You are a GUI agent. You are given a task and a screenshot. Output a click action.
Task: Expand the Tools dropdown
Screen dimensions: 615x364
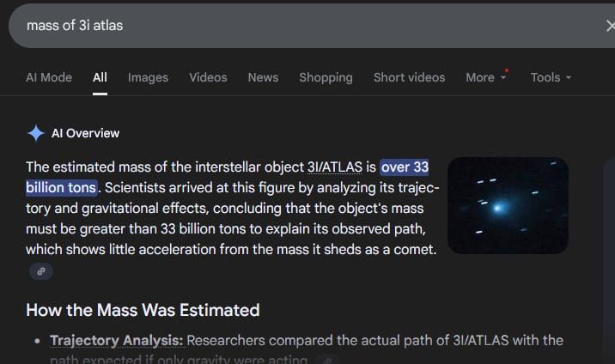tap(551, 77)
